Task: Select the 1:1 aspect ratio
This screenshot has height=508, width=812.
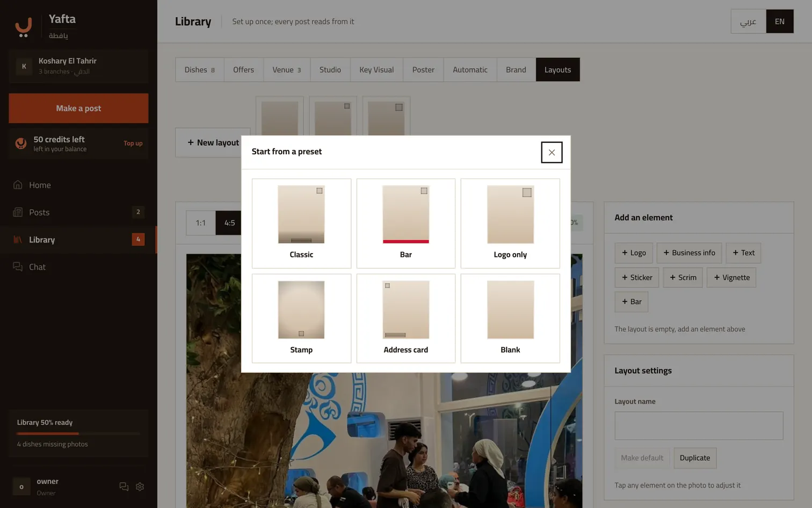Action: click(201, 223)
